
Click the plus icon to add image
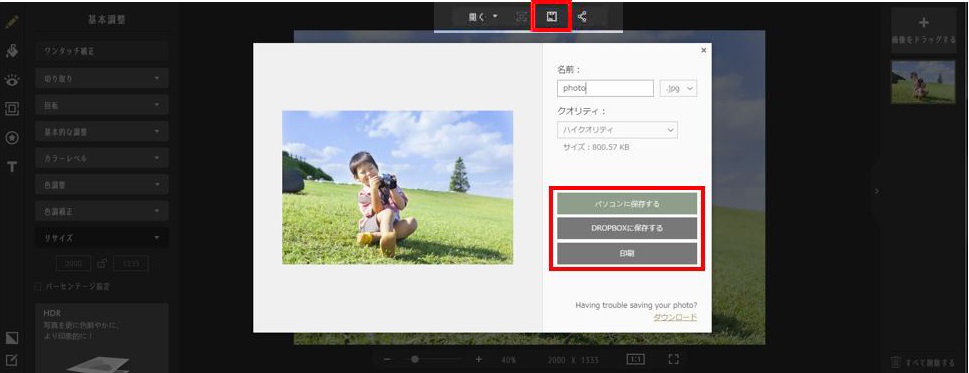tap(924, 23)
